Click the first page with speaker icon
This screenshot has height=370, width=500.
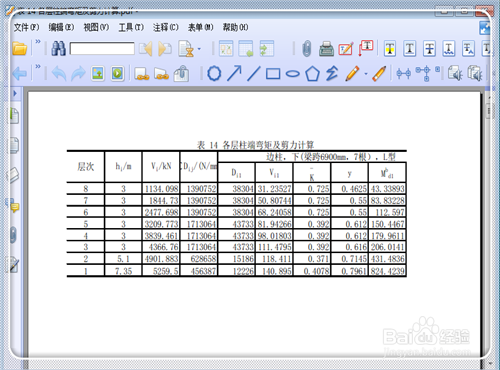(x=455, y=73)
